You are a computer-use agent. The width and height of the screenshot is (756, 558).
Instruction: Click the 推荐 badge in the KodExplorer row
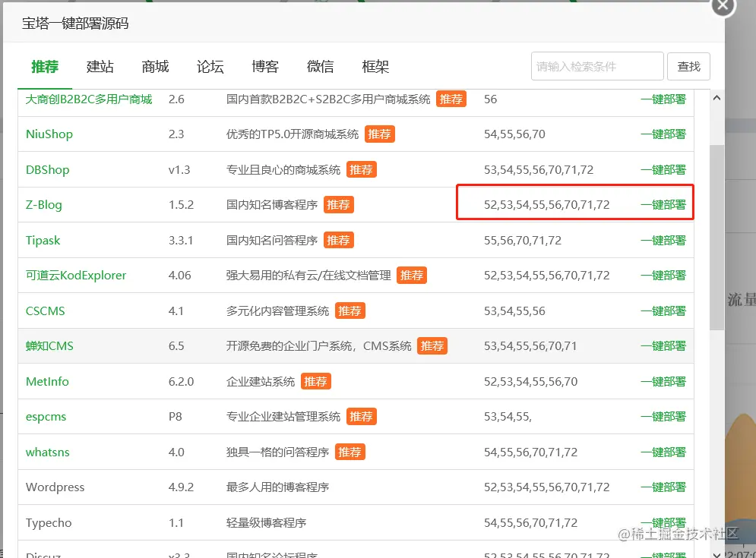412,275
